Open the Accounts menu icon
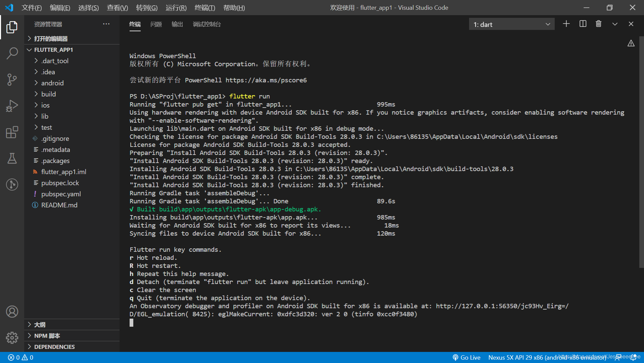Viewport: 644px width, 363px height. pos(12,312)
